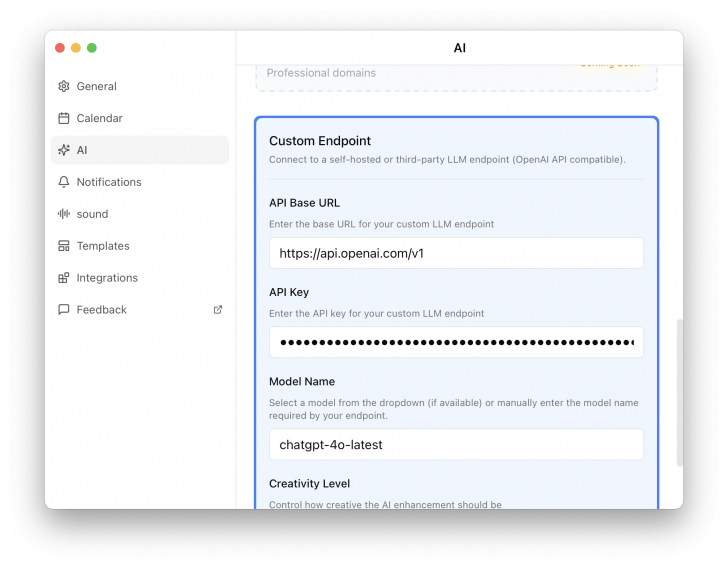
Task: Click the API Base URL field
Action: (x=456, y=254)
